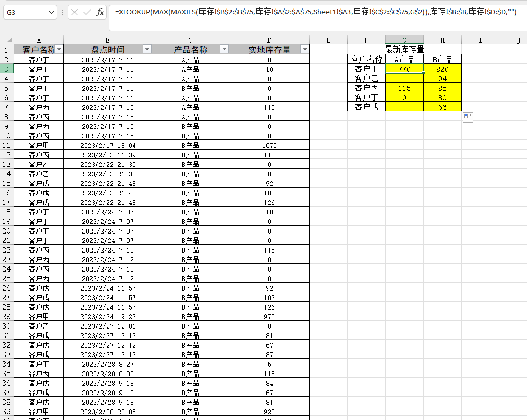Open the Auto Fill Options icon below the table
Image resolution: width=527 pixels, height=420 pixels.
coord(467,117)
